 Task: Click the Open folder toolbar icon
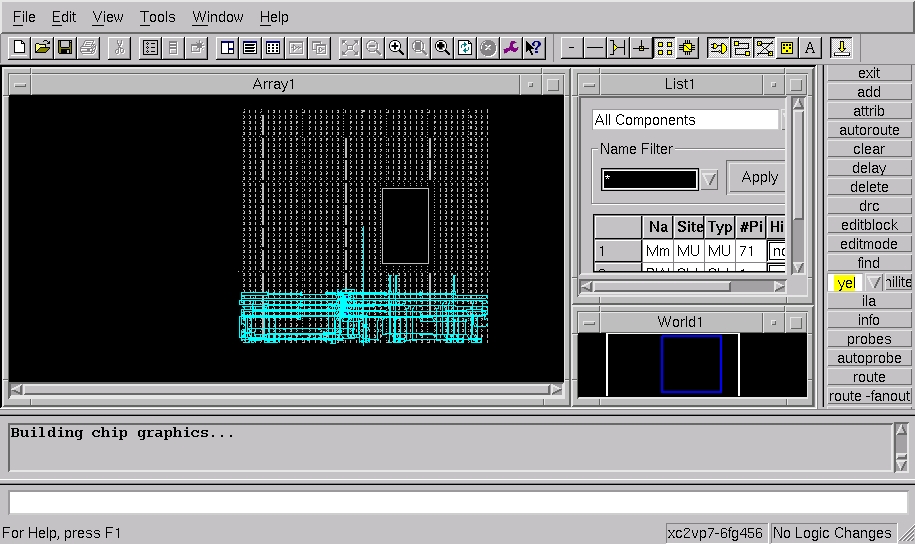pos(42,47)
